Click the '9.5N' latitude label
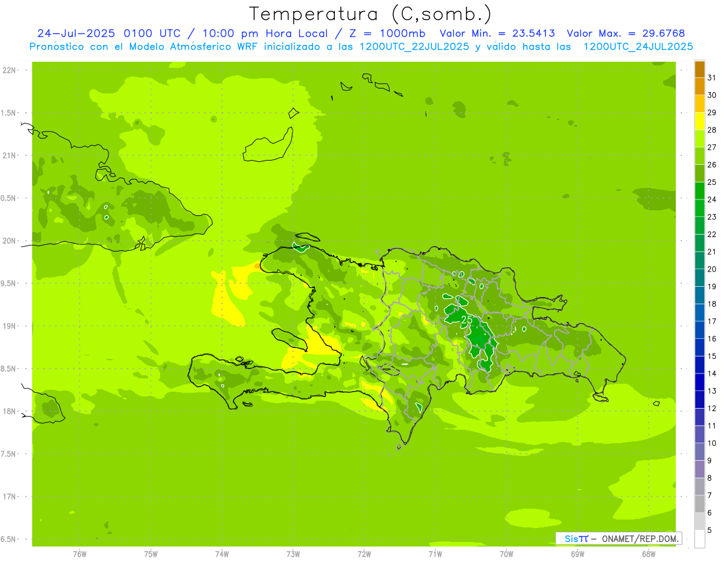 click(x=9, y=283)
